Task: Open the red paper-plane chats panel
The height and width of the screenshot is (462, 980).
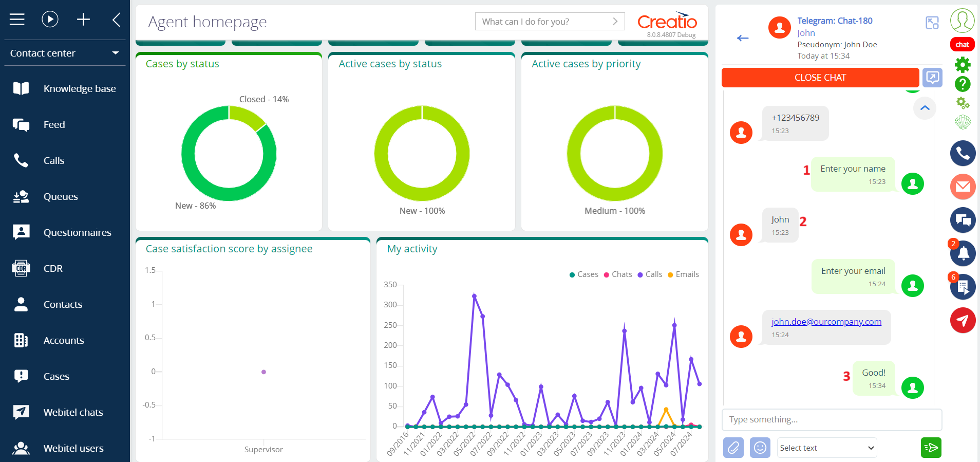Action: tap(963, 320)
